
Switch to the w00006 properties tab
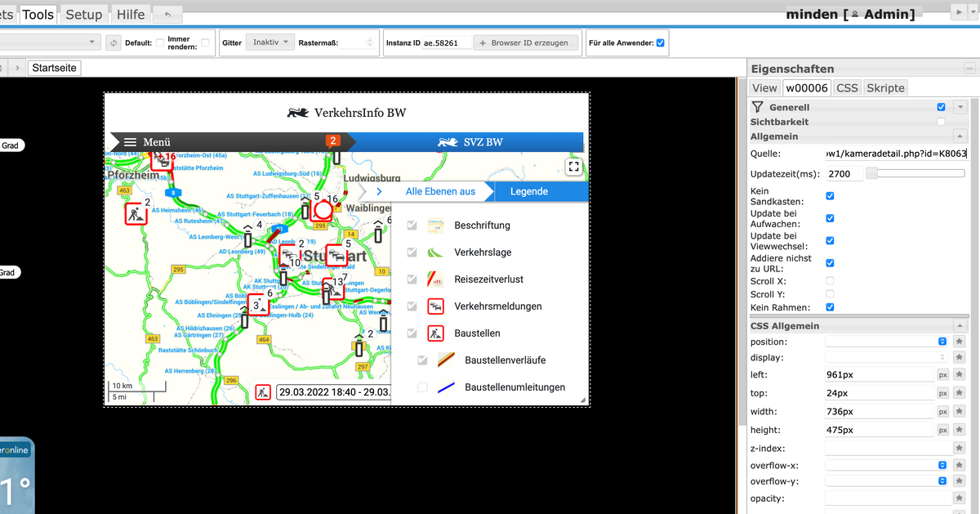[x=807, y=87]
